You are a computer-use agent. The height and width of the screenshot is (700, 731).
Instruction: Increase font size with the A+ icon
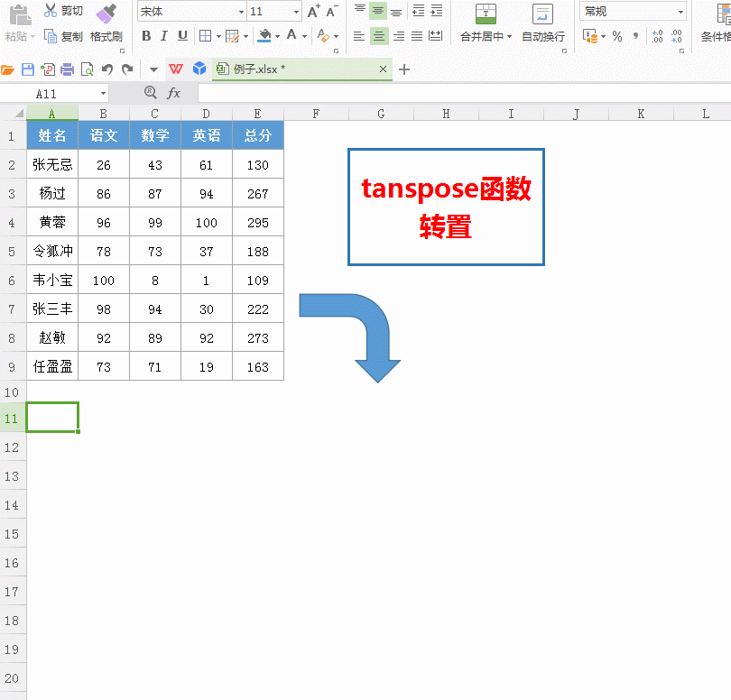(x=313, y=11)
